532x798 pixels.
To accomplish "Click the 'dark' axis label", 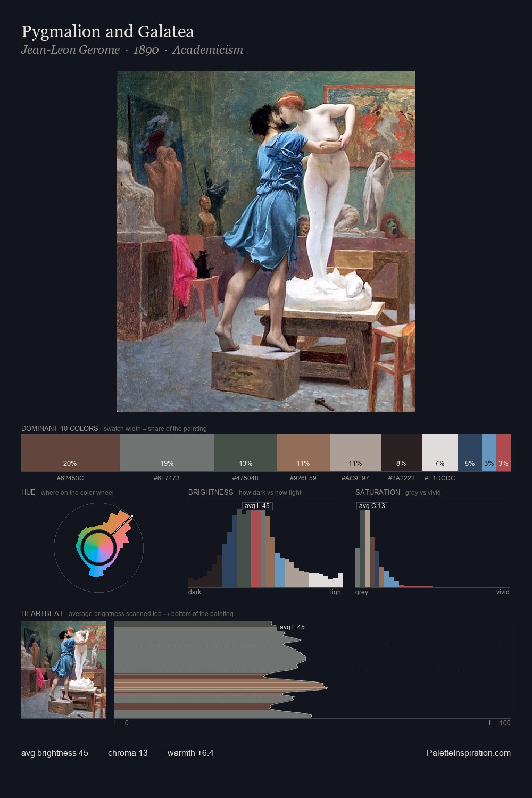I will coord(195,592).
